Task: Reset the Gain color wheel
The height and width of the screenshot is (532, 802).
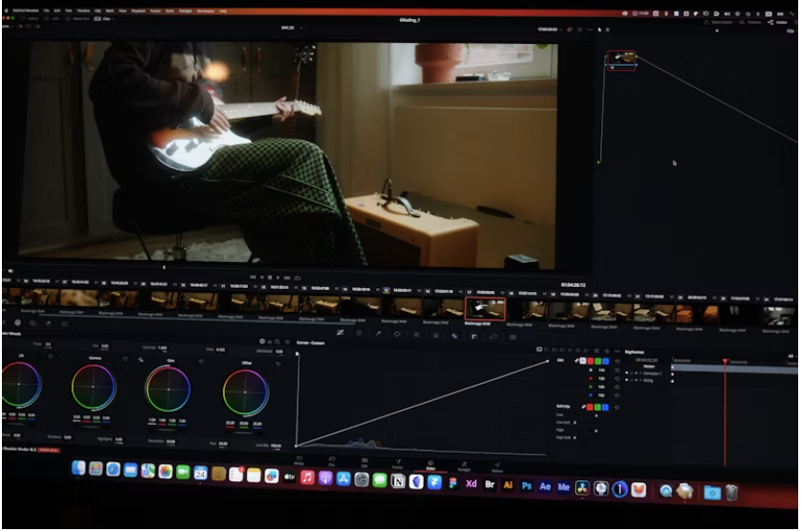Action: 201,362
